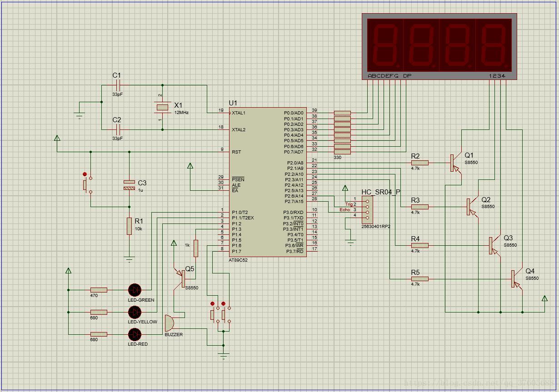Screen dimensions: 559x392
Task: Click the Echo pin label
Action: 345,210
